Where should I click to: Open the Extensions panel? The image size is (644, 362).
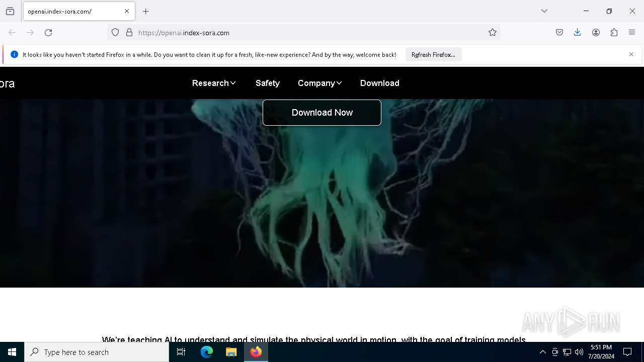tap(614, 33)
